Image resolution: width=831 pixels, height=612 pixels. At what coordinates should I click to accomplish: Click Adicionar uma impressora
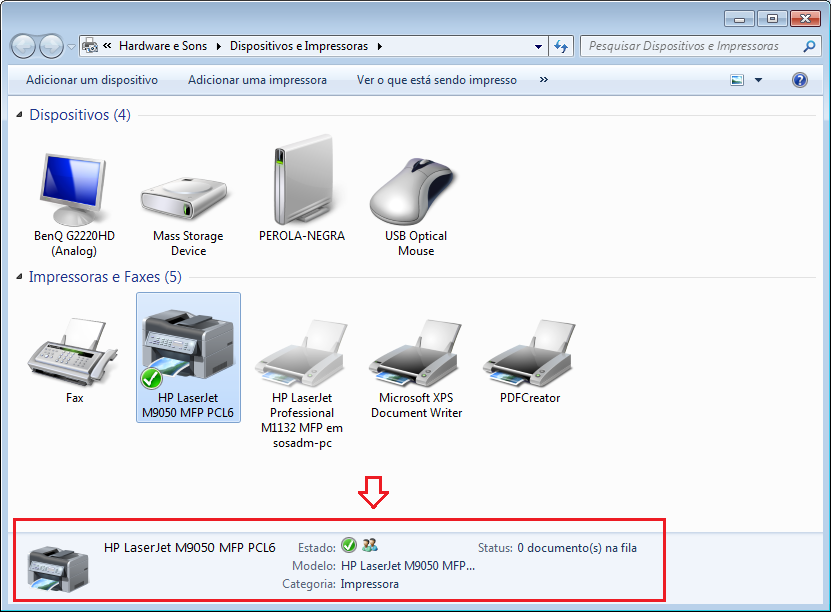(257, 80)
